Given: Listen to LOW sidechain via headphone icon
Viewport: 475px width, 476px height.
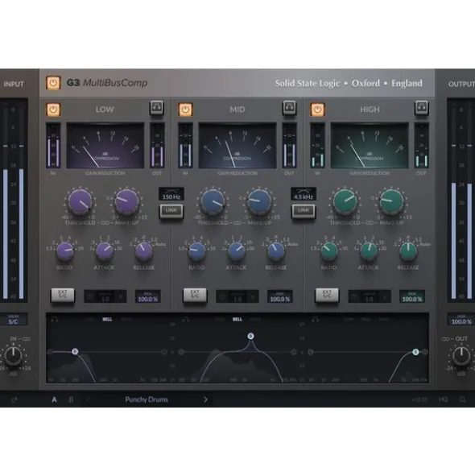Looking at the screenshot, I should [55, 320].
